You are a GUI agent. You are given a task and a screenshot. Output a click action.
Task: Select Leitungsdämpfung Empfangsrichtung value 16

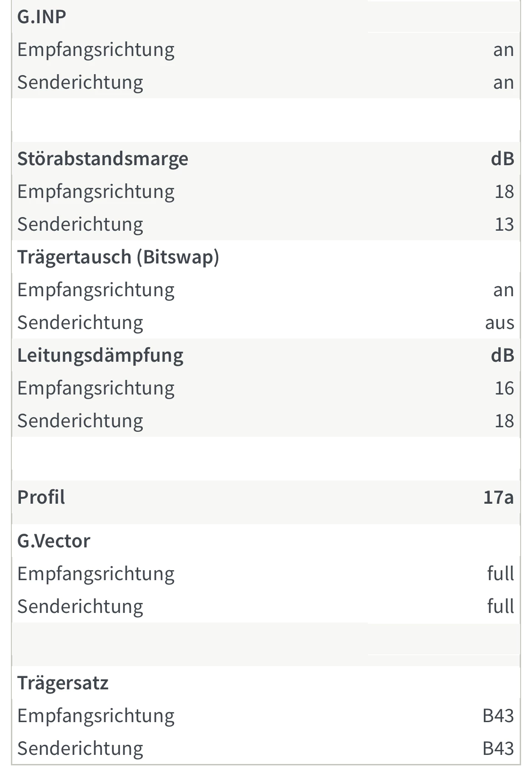504,388
